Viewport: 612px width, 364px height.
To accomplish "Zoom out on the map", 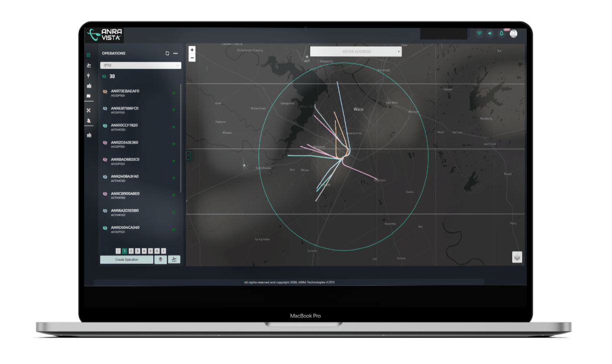I will click(x=192, y=58).
